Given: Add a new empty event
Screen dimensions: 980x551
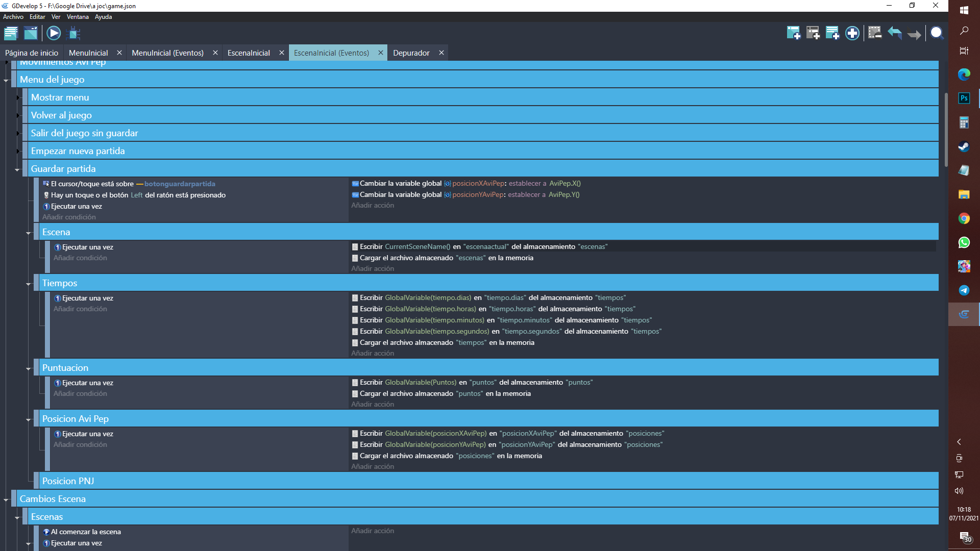Looking at the screenshot, I should (x=793, y=34).
